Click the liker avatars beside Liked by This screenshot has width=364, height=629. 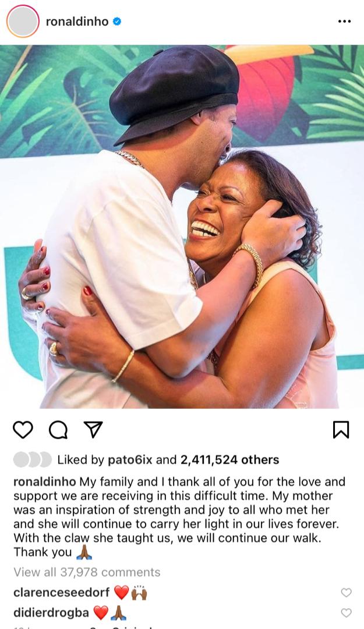point(33,460)
